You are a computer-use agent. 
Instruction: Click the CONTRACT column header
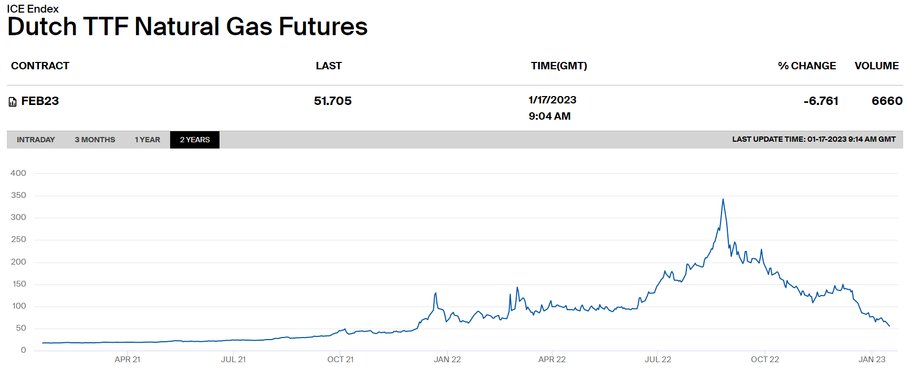coord(40,66)
